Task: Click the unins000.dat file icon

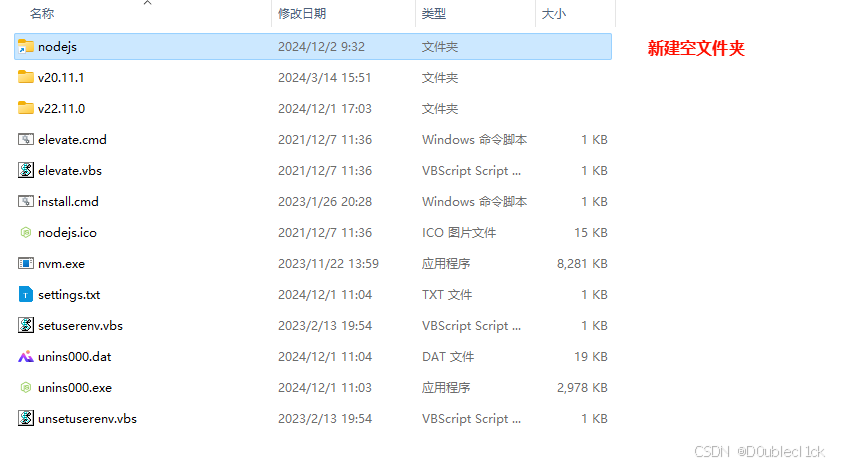Action: click(x=25, y=357)
